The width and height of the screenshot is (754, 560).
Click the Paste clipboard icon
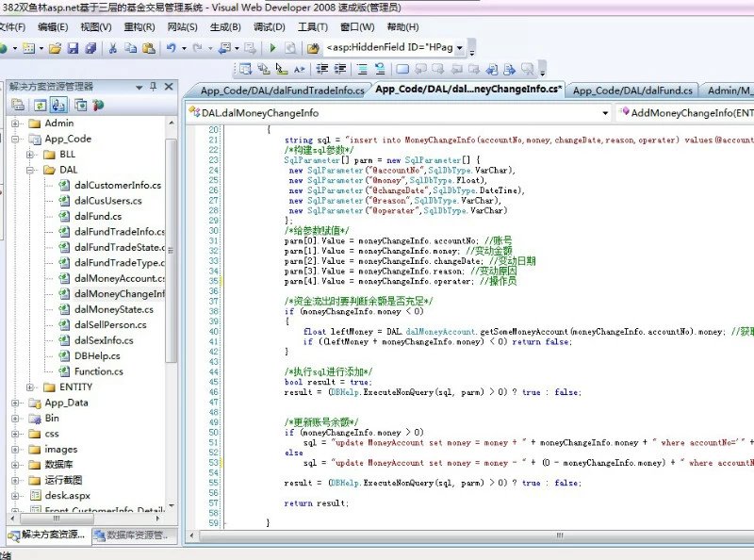point(149,48)
